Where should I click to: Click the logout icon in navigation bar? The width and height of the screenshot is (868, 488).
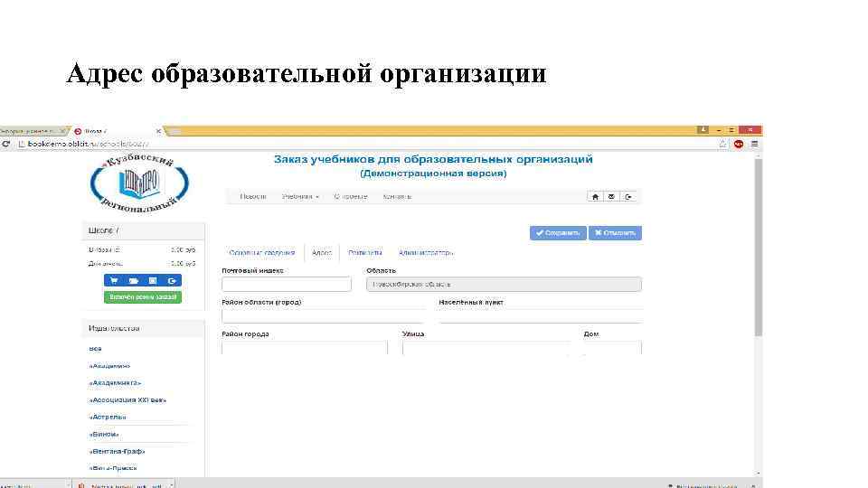[628, 196]
